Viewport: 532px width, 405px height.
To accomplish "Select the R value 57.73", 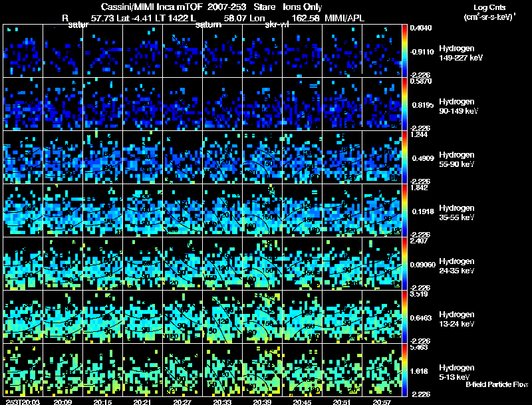I will click(103, 19).
